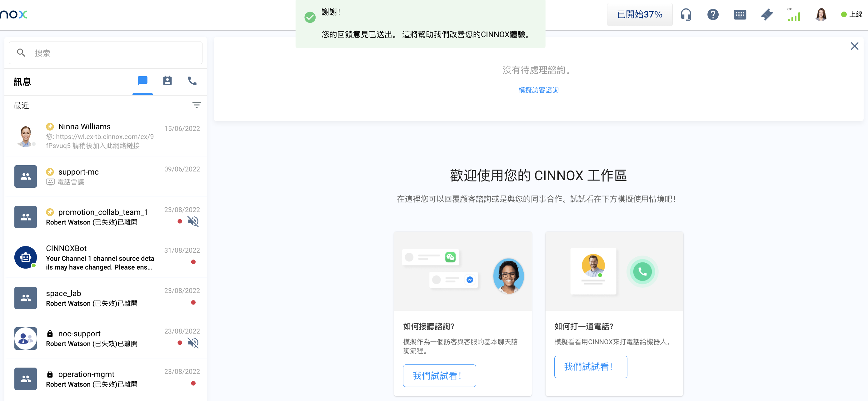This screenshot has height=401, width=868.
Task: Select the chat messages tab icon
Action: tap(142, 81)
